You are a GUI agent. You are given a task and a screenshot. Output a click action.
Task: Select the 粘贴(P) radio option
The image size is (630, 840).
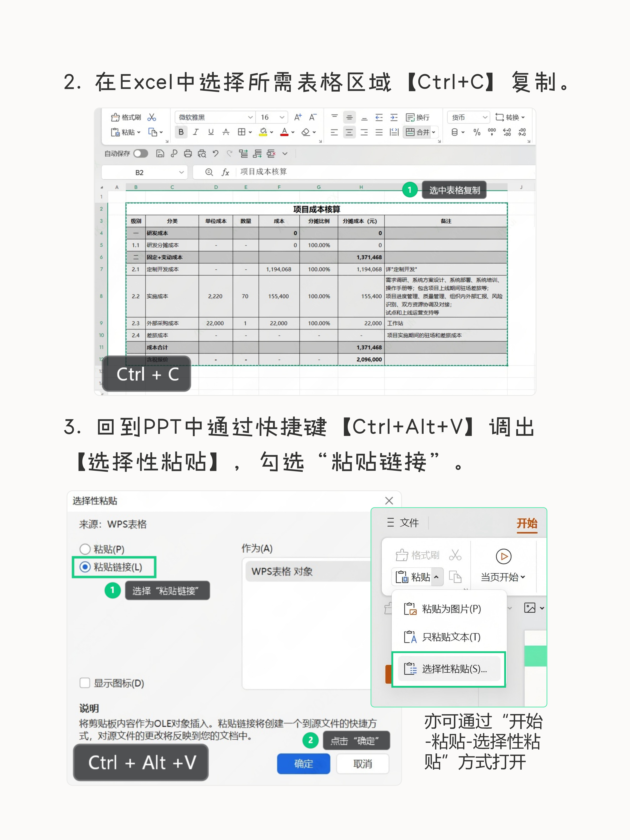85,549
